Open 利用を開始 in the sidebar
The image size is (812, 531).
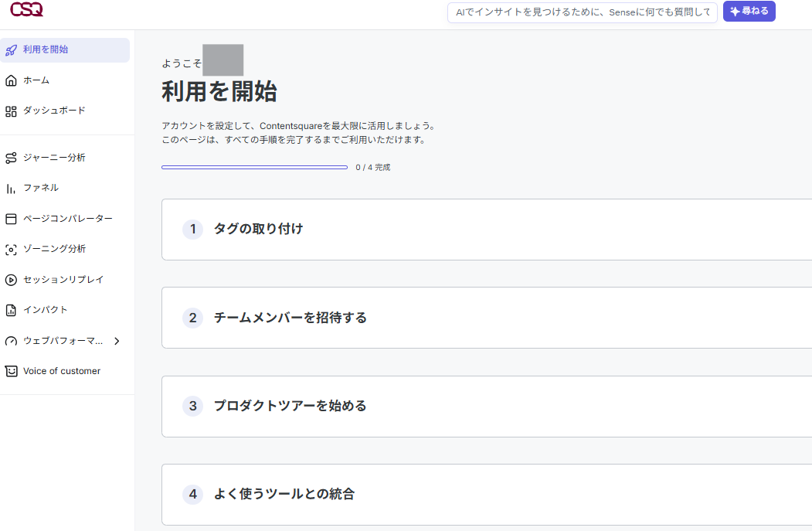coord(65,49)
